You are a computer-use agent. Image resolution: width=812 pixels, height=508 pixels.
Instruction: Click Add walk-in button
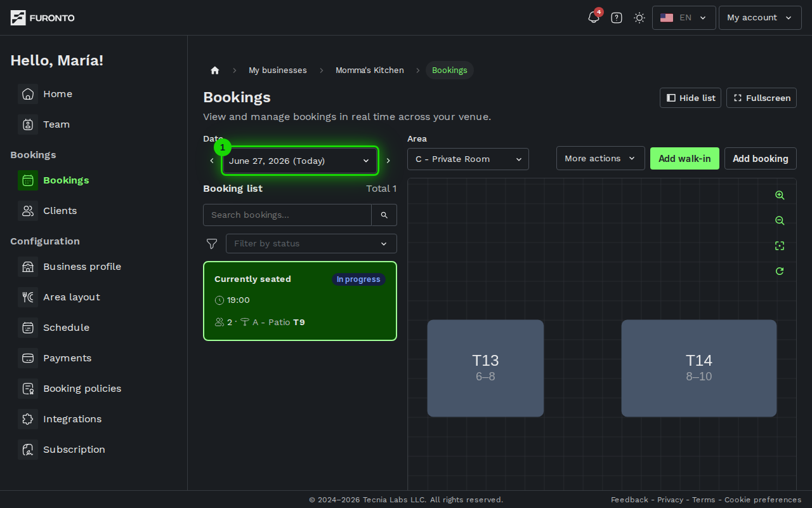pyautogui.click(x=684, y=159)
